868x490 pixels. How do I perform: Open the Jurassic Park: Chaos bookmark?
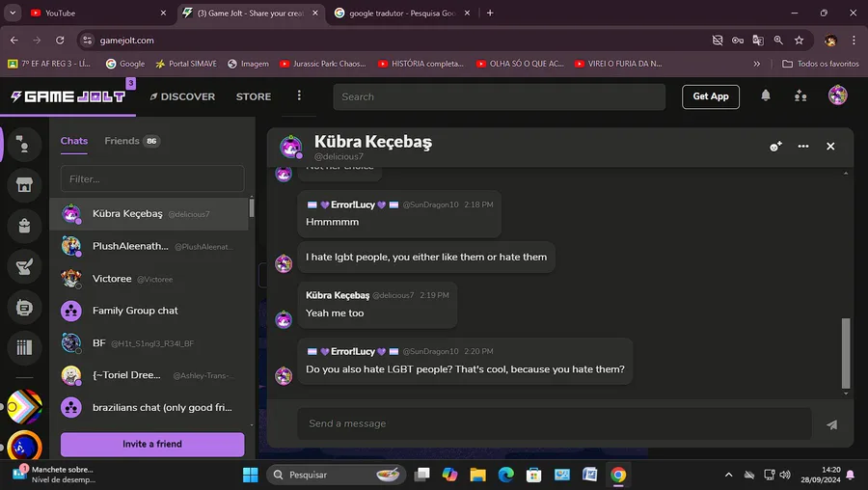click(323, 64)
